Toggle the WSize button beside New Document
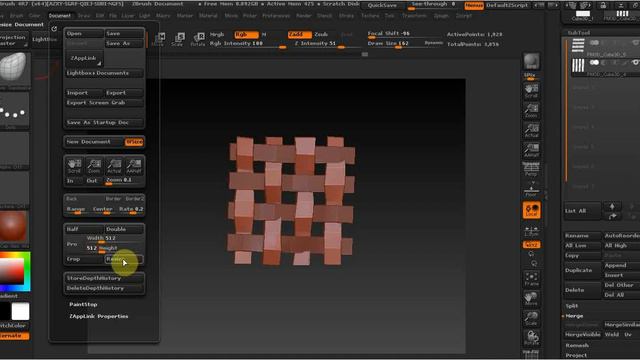Viewport: 640px width, 360px height. tap(134, 142)
